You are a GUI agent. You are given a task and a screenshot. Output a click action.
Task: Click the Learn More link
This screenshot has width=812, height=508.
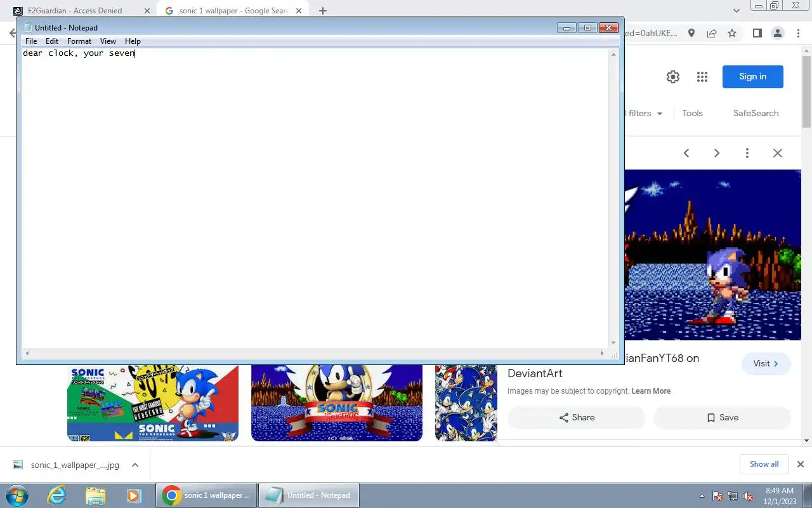651,391
